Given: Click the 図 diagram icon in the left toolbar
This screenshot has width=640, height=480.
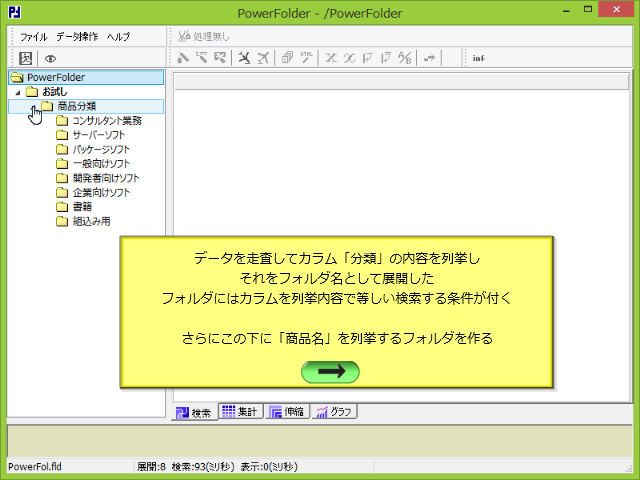Looking at the screenshot, I should click(26, 58).
